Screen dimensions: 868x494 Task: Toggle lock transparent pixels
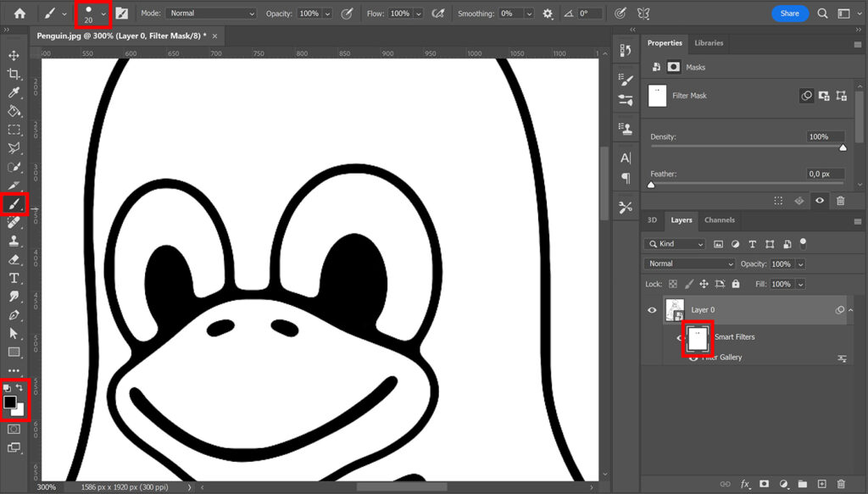click(x=672, y=284)
